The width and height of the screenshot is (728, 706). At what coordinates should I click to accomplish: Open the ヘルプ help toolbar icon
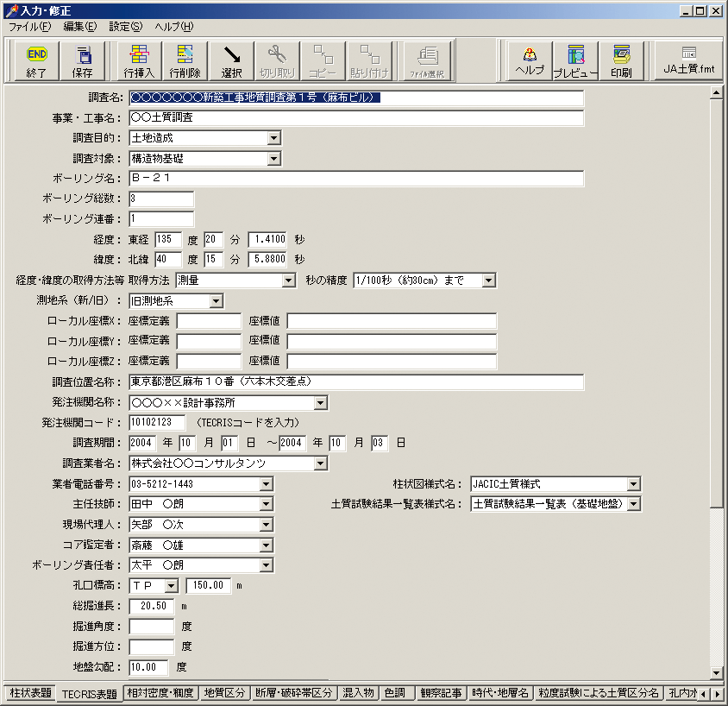530,60
